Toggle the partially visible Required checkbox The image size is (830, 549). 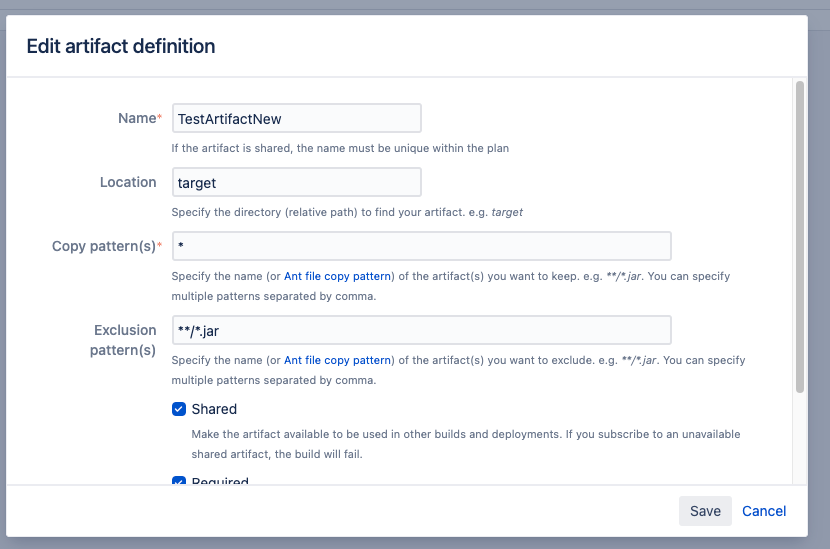pos(179,481)
